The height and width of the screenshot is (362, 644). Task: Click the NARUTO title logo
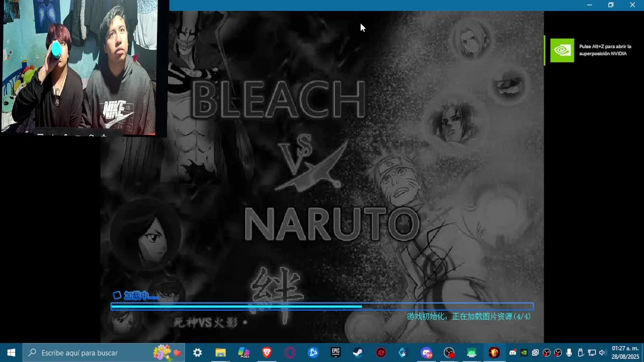(x=332, y=224)
